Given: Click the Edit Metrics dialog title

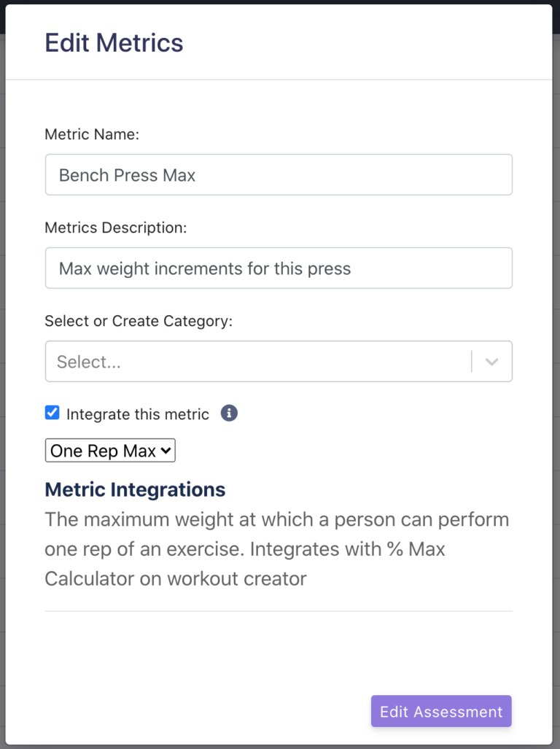Looking at the screenshot, I should [113, 42].
